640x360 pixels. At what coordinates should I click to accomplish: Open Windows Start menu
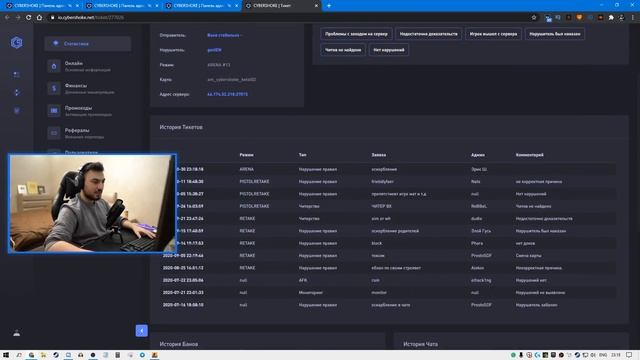tap(6, 355)
